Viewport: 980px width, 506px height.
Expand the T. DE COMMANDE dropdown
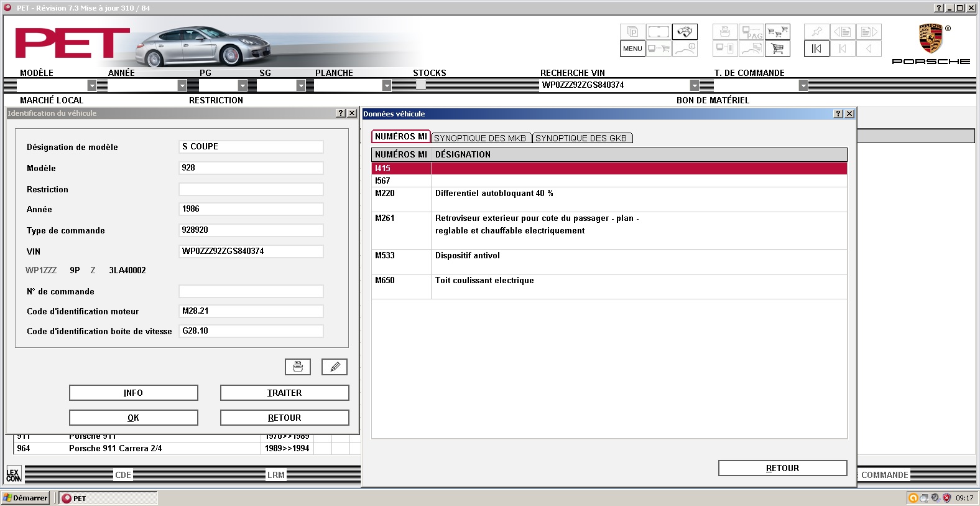coord(803,85)
